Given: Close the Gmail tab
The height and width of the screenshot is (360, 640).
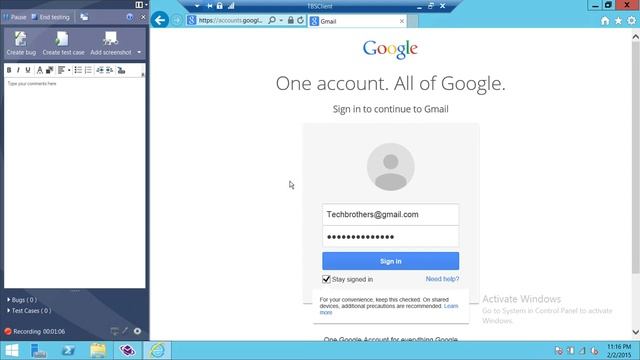Looking at the screenshot, I should tap(402, 21).
